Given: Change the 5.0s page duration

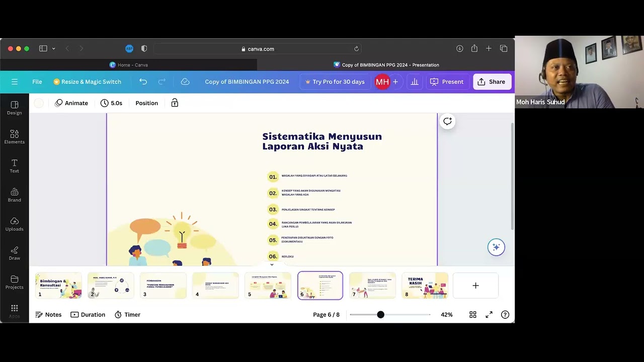Looking at the screenshot, I should 111,103.
